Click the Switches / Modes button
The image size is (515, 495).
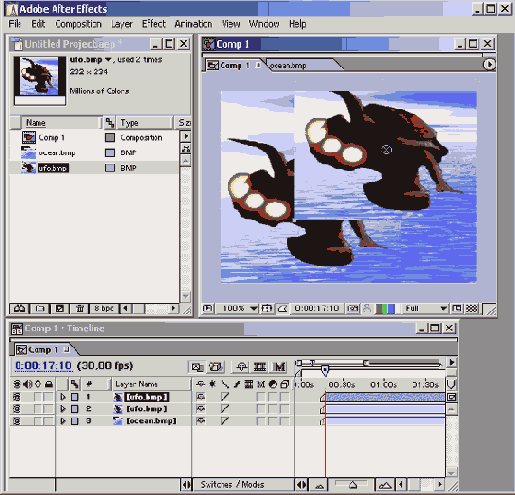(232, 485)
